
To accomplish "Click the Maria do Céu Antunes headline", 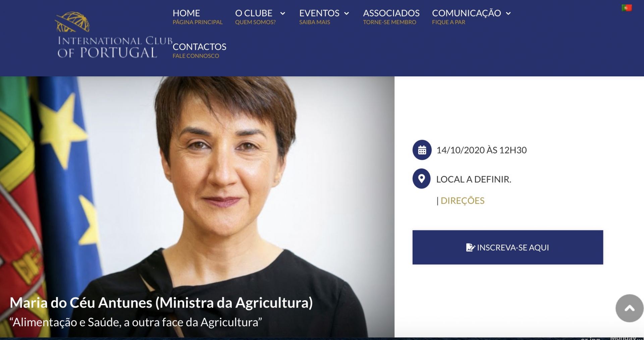I will point(161,302).
